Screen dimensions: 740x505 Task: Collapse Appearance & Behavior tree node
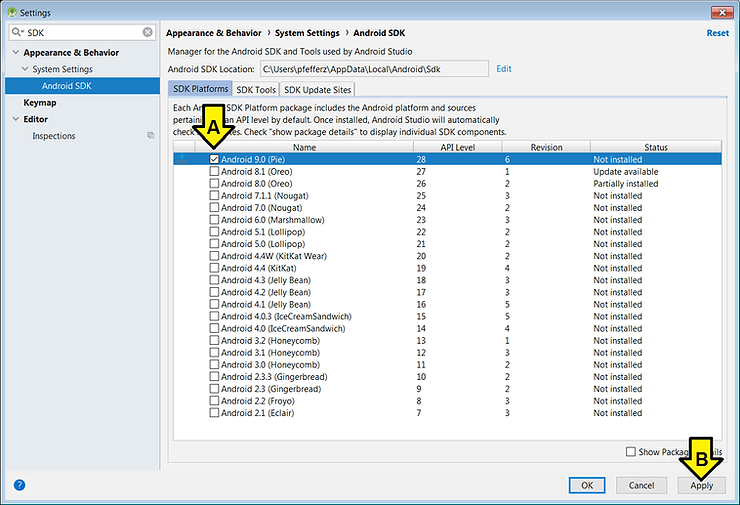point(15,53)
